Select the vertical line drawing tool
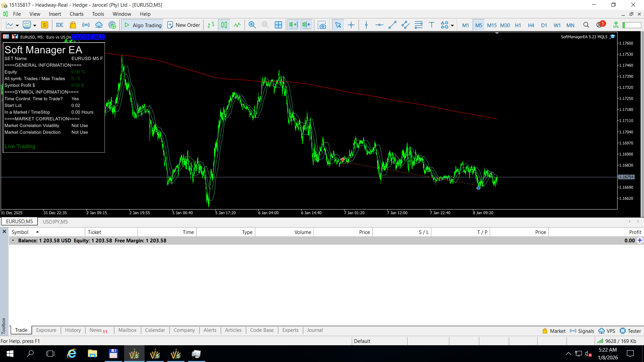The image size is (644, 362). [x=366, y=25]
